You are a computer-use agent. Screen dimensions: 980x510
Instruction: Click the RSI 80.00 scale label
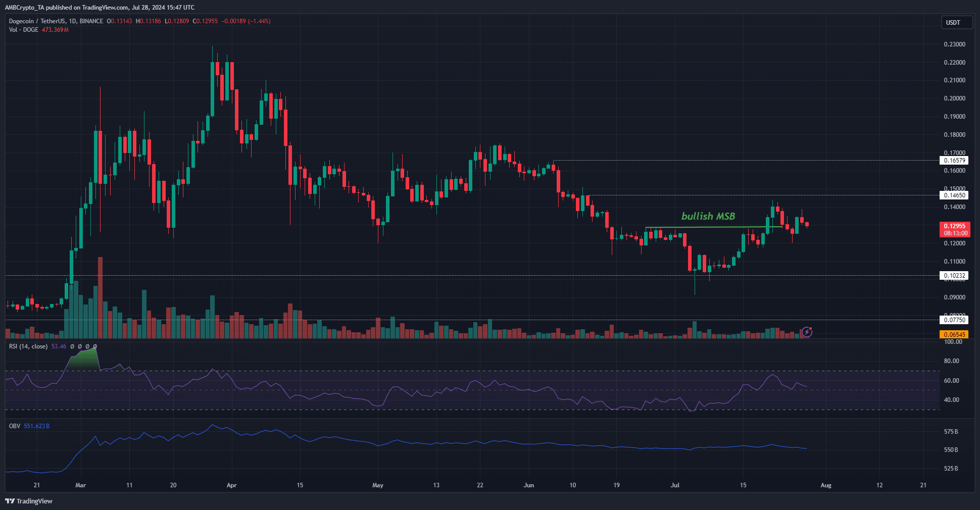(951, 361)
